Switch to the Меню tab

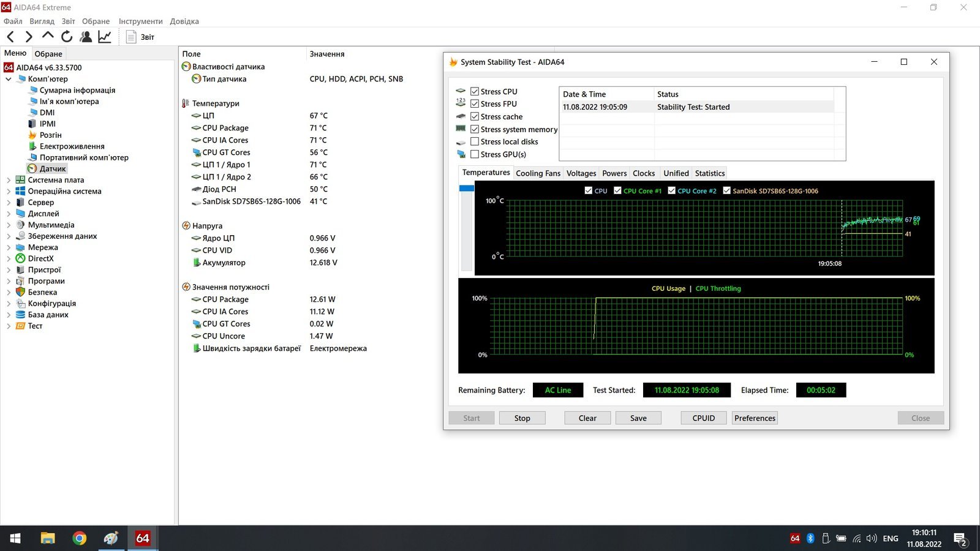tap(15, 53)
